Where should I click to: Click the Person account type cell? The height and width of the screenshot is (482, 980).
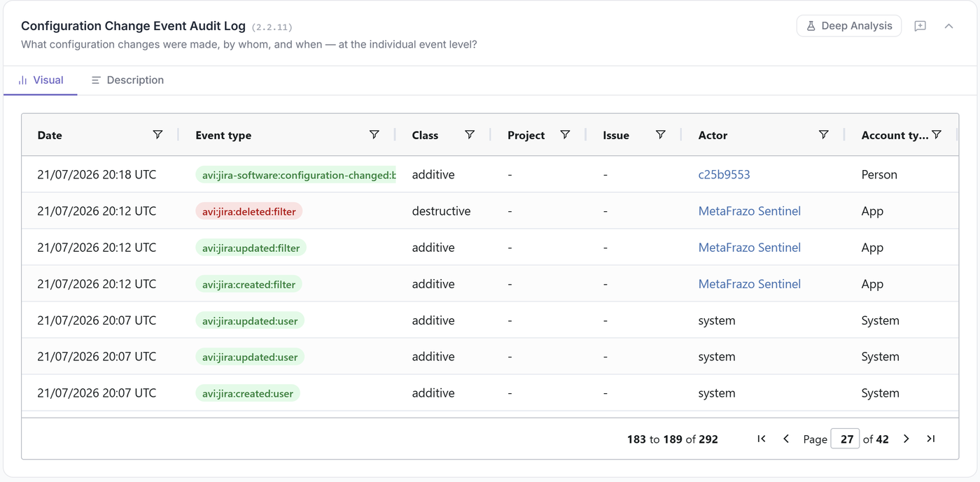click(879, 175)
